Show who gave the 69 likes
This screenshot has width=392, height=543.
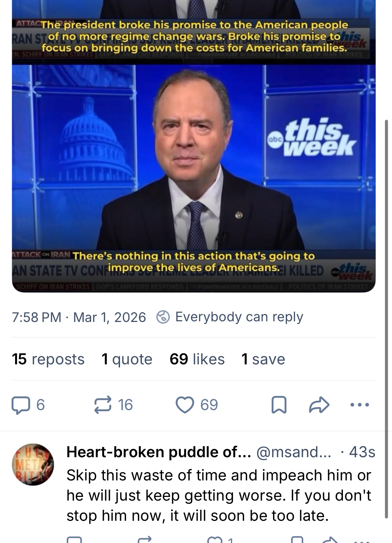pos(197,359)
